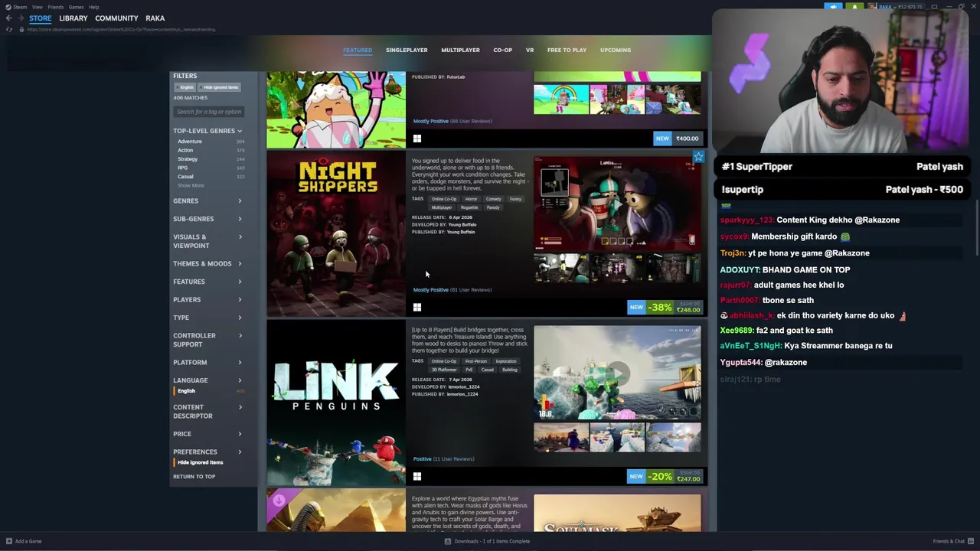Viewport: 980px width, 551px height.
Task: Click the purple download badge on Soulmask capsule
Action: [x=279, y=500]
